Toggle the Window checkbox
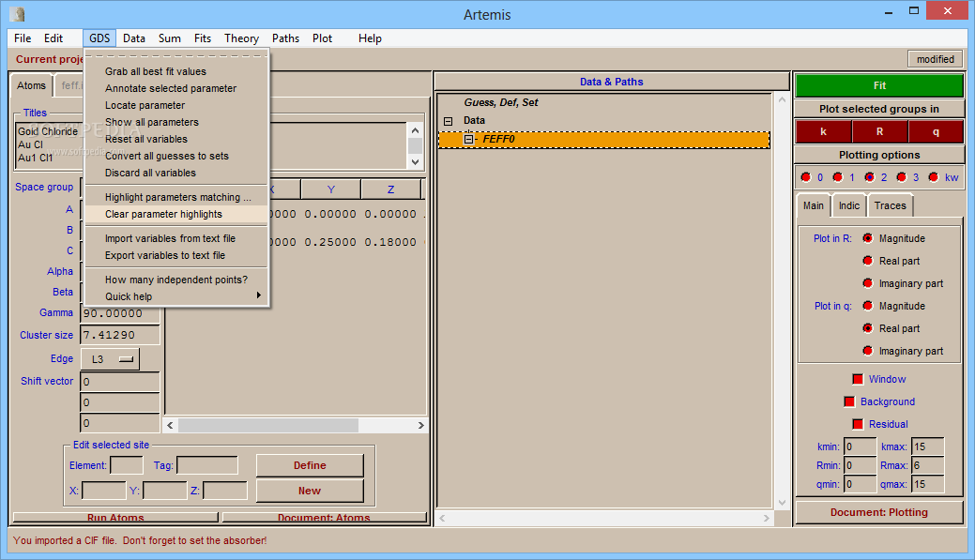 (x=858, y=379)
